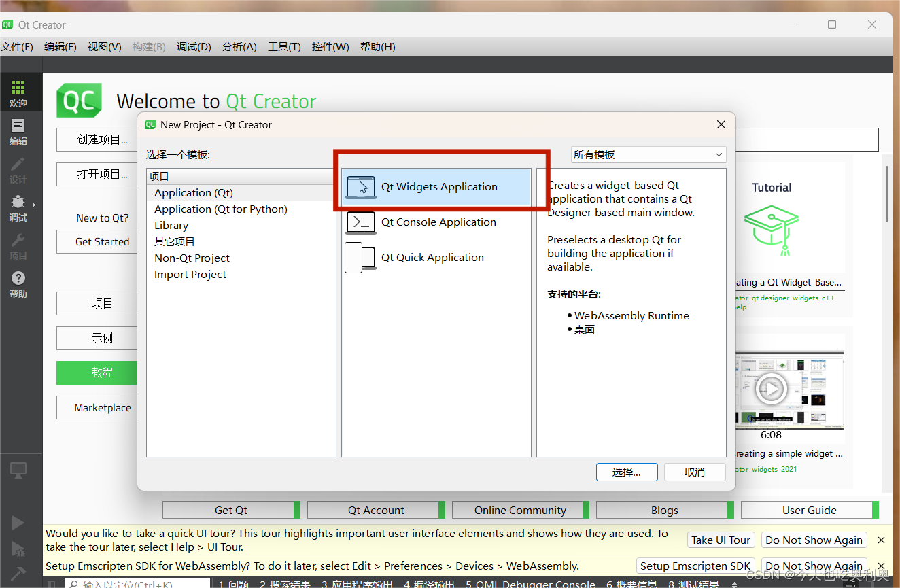Open the 欢迎 welcome mode in sidebar
The height and width of the screenshot is (588, 900).
(x=18, y=93)
